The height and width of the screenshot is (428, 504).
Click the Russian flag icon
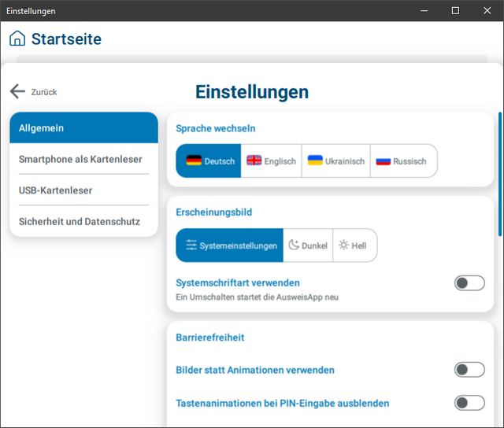(384, 160)
